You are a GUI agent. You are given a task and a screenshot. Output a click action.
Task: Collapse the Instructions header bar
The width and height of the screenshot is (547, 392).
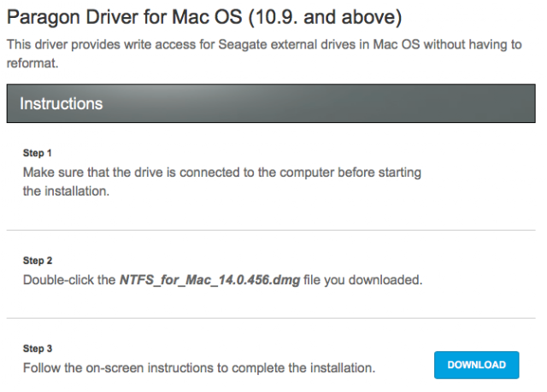[271, 103]
